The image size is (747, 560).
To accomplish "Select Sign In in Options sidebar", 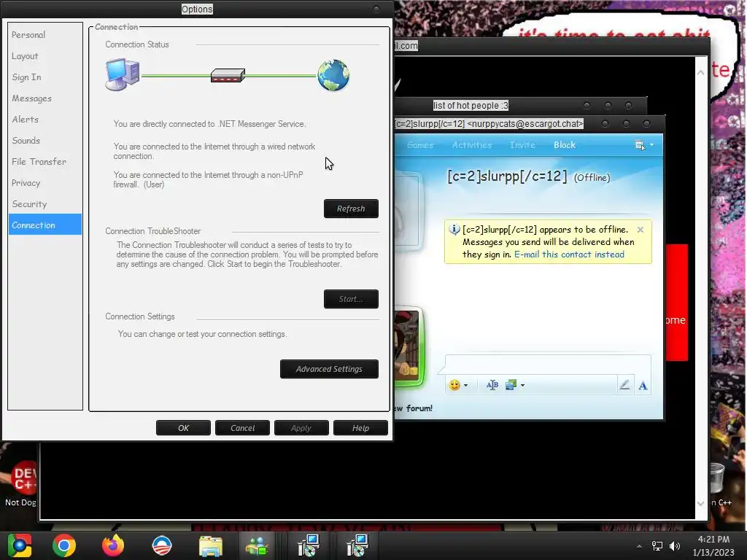I will click(26, 77).
